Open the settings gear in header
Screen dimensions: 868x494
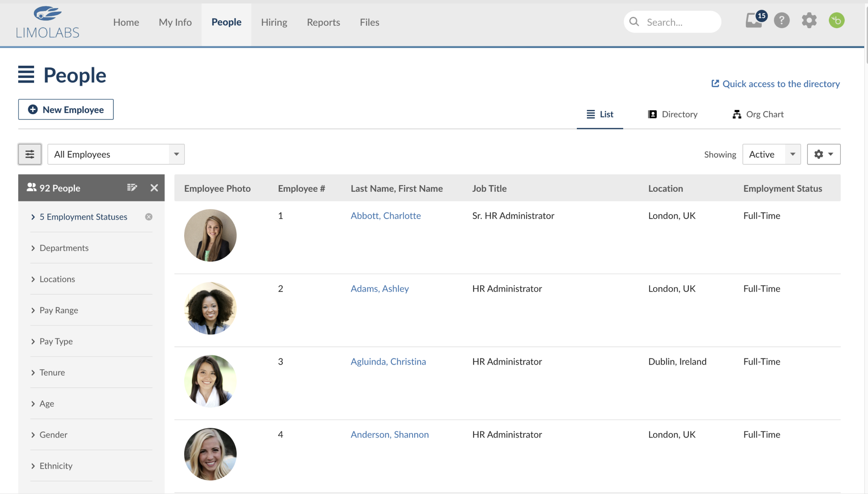click(809, 21)
